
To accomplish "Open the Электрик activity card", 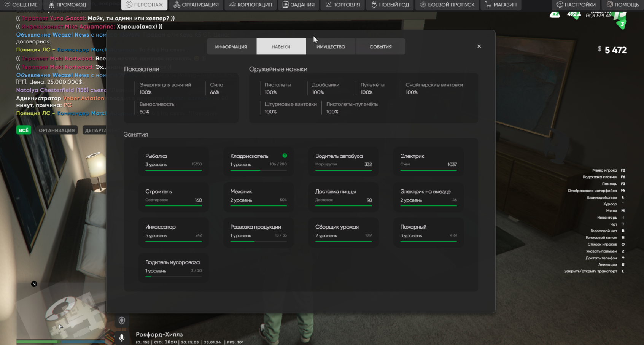I will tap(428, 161).
